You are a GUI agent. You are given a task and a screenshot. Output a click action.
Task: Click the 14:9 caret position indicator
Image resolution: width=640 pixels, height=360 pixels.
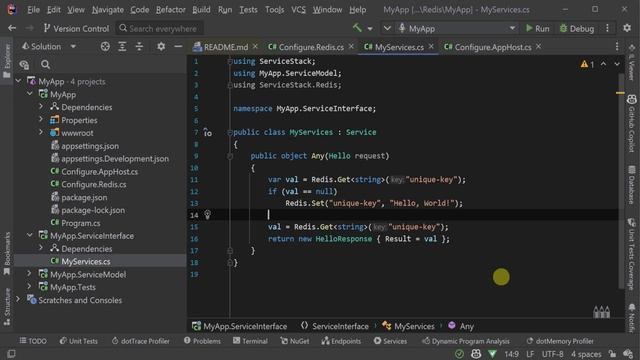coord(511,354)
